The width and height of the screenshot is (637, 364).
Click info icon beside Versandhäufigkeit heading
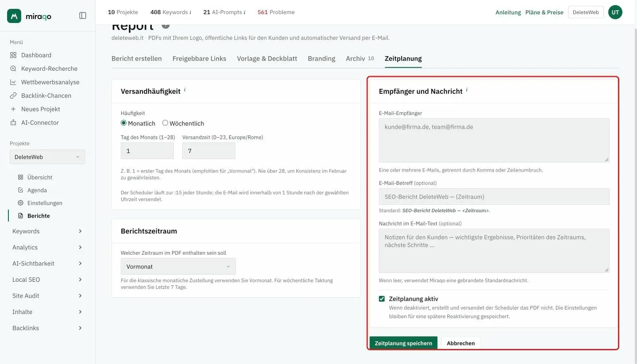[x=184, y=90]
